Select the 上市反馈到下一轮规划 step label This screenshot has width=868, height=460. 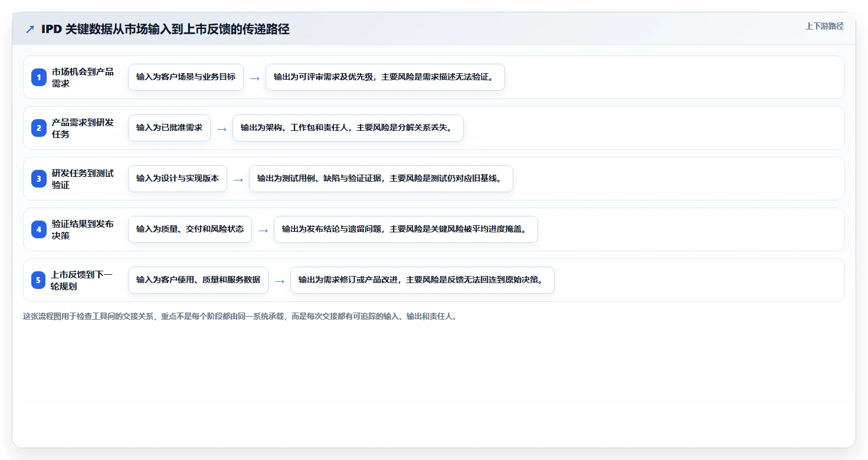[81, 280]
